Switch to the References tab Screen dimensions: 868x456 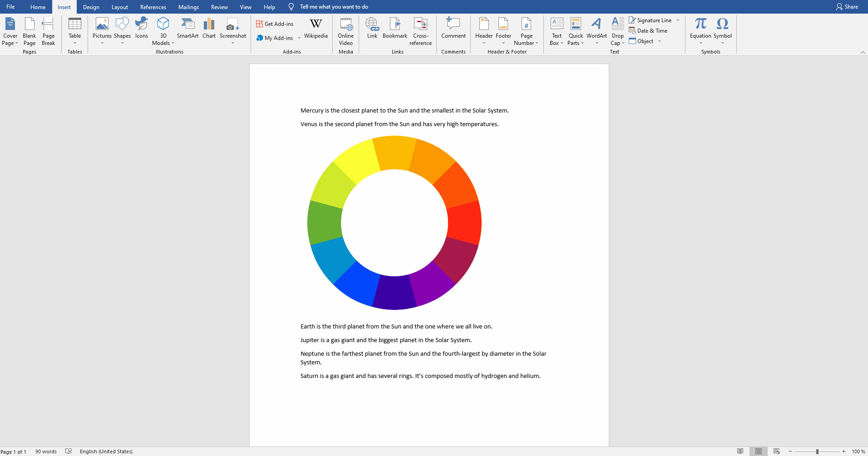[x=153, y=7]
